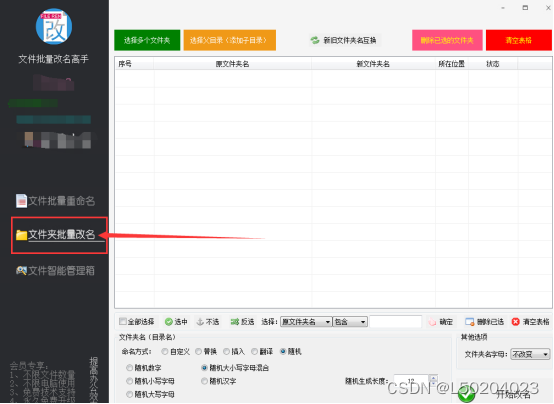The image size is (554, 404).
Task: Open the 文件夹名字母 不改变 dropdown
Action: pyautogui.click(x=530, y=354)
